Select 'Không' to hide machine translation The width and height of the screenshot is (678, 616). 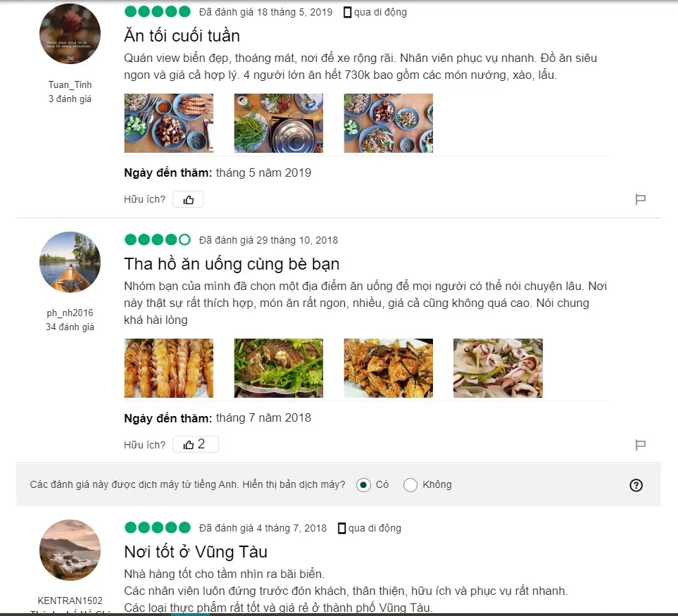[410, 485]
